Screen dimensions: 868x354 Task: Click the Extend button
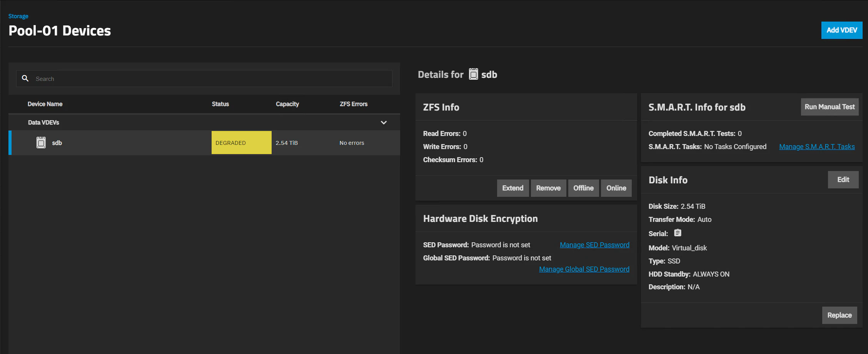click(513, 188)
